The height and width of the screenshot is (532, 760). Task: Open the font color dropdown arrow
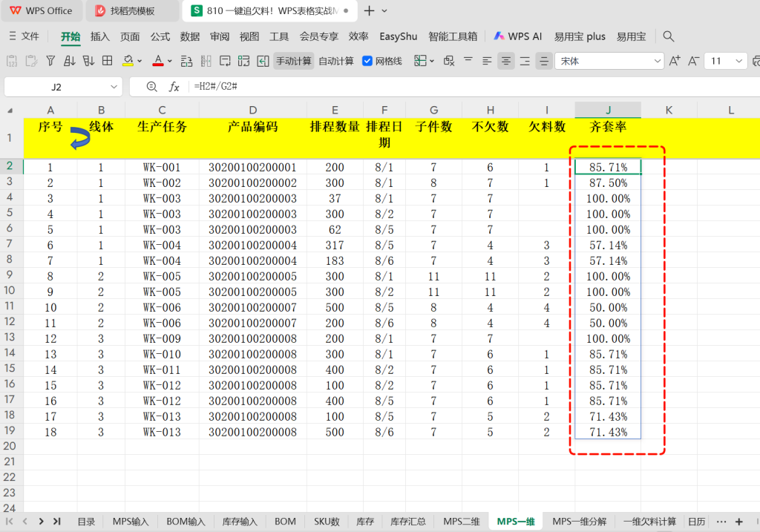click(x=170, y=61)
